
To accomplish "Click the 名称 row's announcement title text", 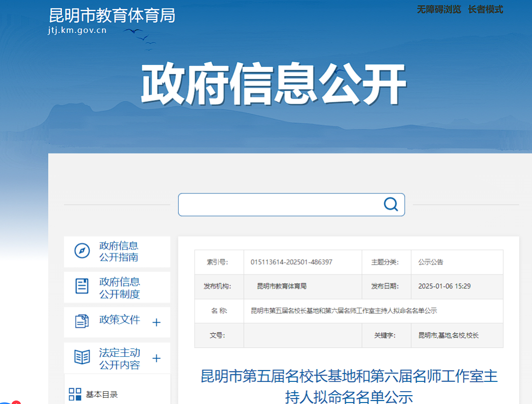I will click(344, 311).
